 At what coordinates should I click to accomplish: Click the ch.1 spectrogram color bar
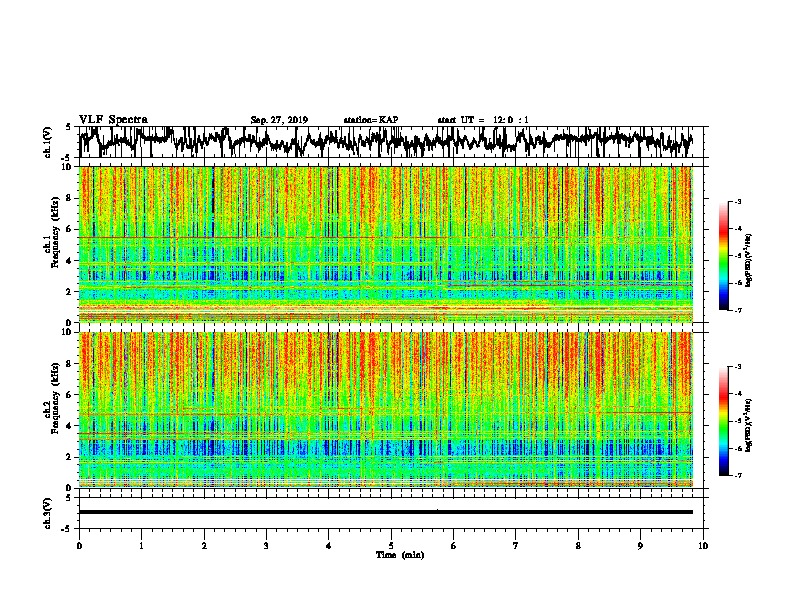(723, 256)
